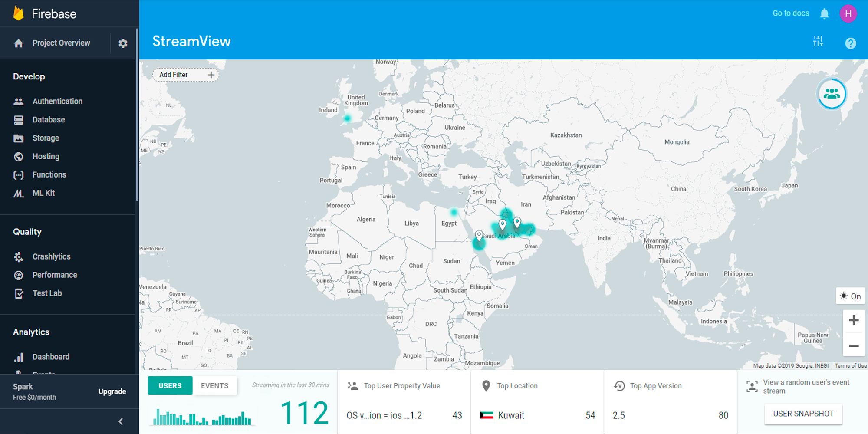
Task: Switch stream view to EVENTS
Action: pos(214,385)
